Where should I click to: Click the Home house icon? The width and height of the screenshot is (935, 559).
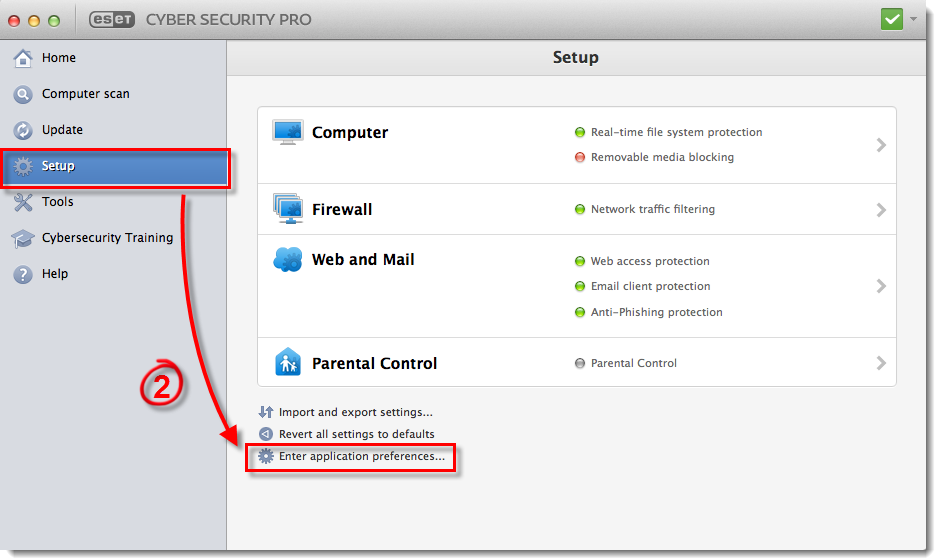pos(23,58)
